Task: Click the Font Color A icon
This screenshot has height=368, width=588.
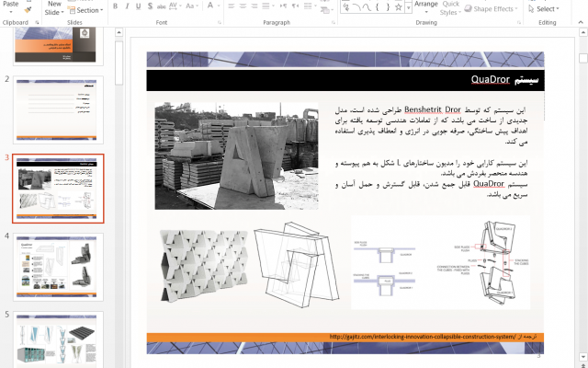Action: point(210,6)
